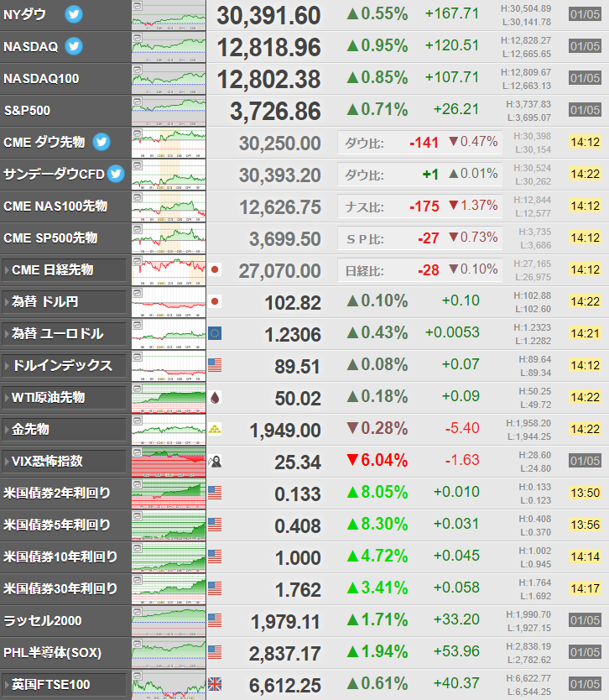This screenshot has height=700, width=609.
Task: Expand the ドルインデックス row
Action: 65,366
